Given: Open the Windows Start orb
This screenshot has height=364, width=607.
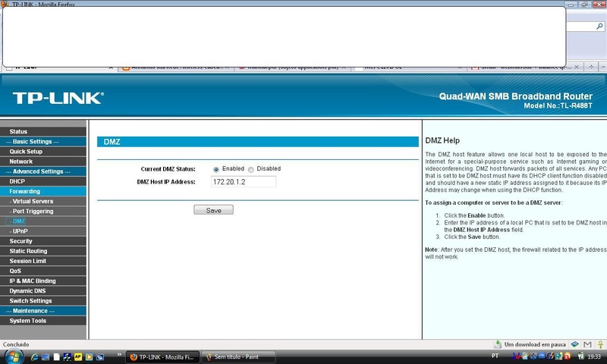Looking at the screenshot, I should tap(13, 356).
